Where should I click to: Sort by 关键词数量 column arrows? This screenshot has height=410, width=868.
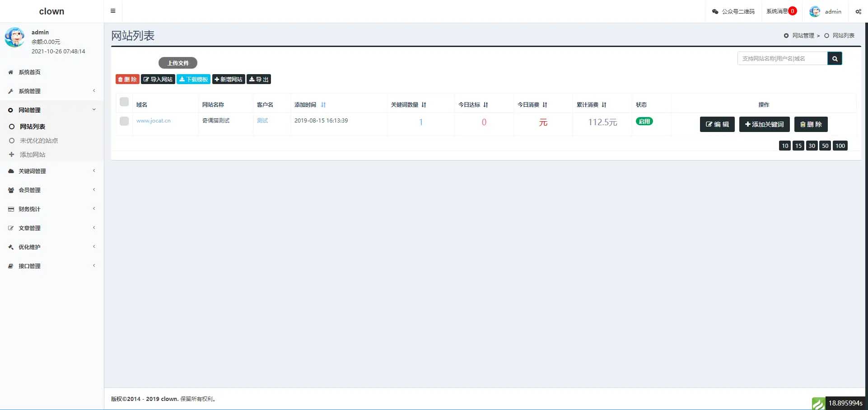point(424,104)
